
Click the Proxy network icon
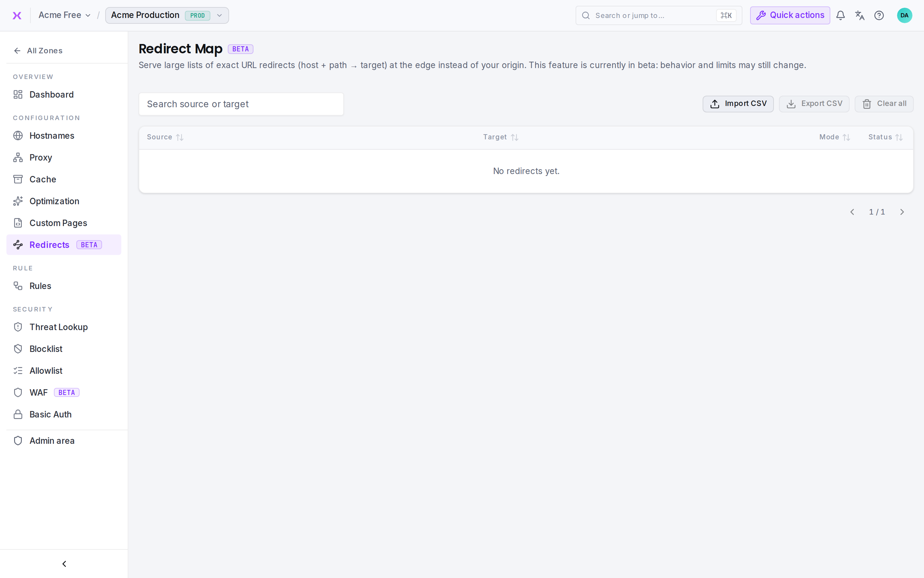point(18,157)
